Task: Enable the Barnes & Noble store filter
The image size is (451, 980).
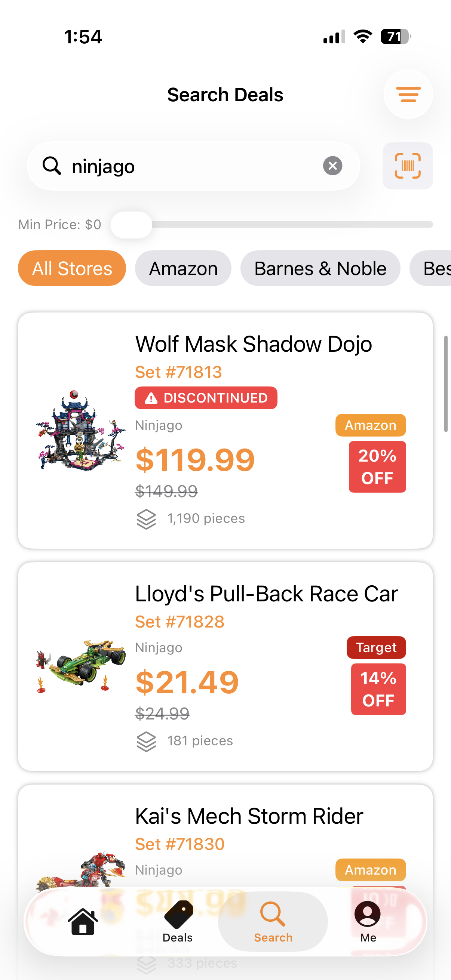Action: [320, 268]
